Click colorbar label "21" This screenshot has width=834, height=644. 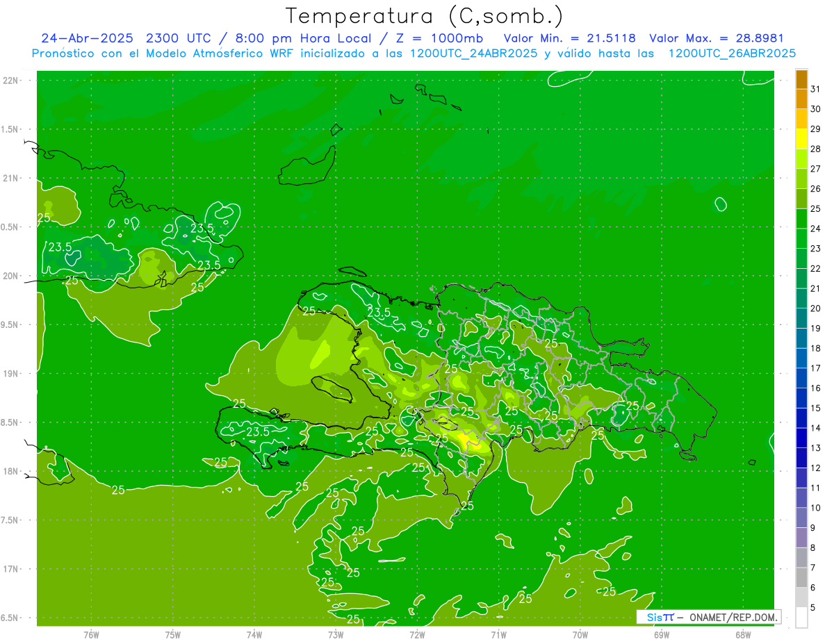pyautogui.click(x=815, y=288)
